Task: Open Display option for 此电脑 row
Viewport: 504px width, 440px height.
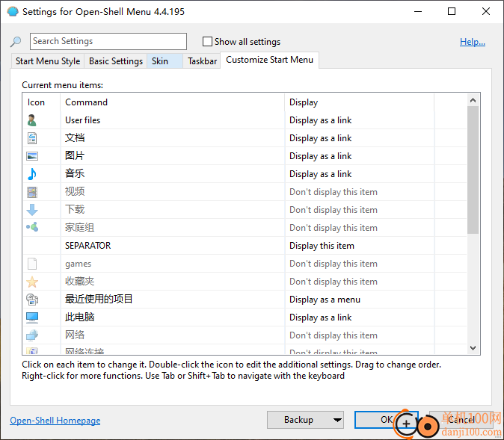Action: point(321,317)
